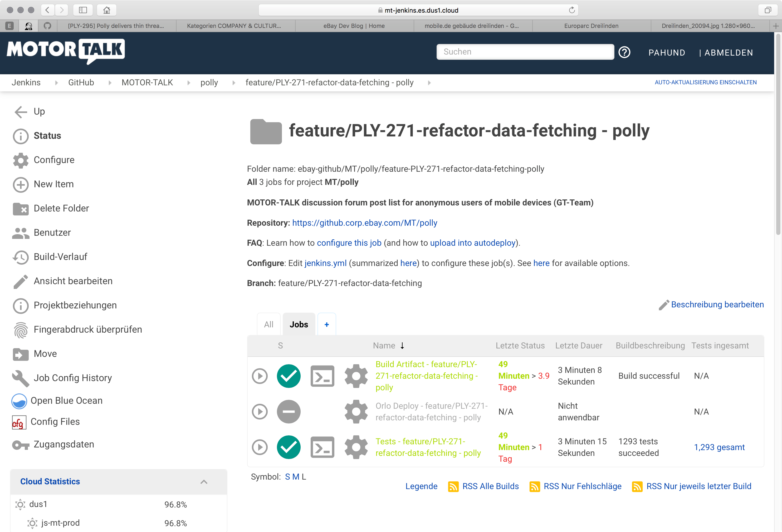Switch to eBay Dev Blog browser tab
This screenshot has width=782, height=532.
[354, 26]
